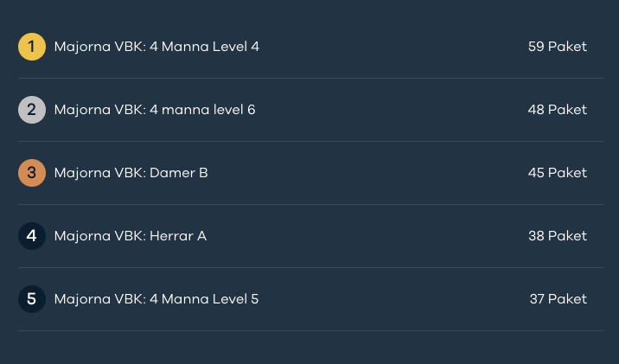Click the 37 Paket count

tap(558, 299)
